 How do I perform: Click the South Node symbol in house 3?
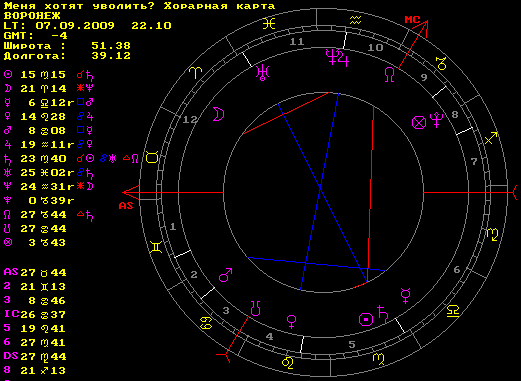[x=255, y=308]
